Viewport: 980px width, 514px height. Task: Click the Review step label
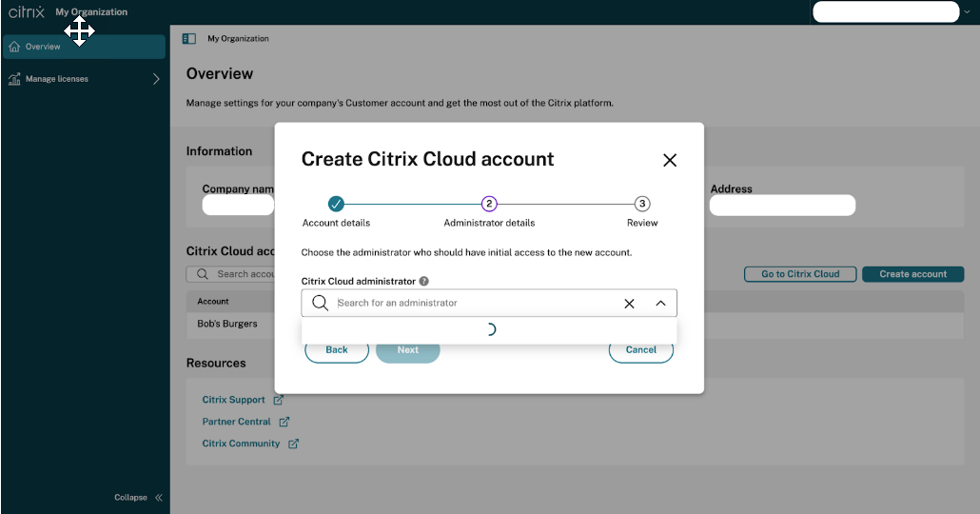pos(642,223)
